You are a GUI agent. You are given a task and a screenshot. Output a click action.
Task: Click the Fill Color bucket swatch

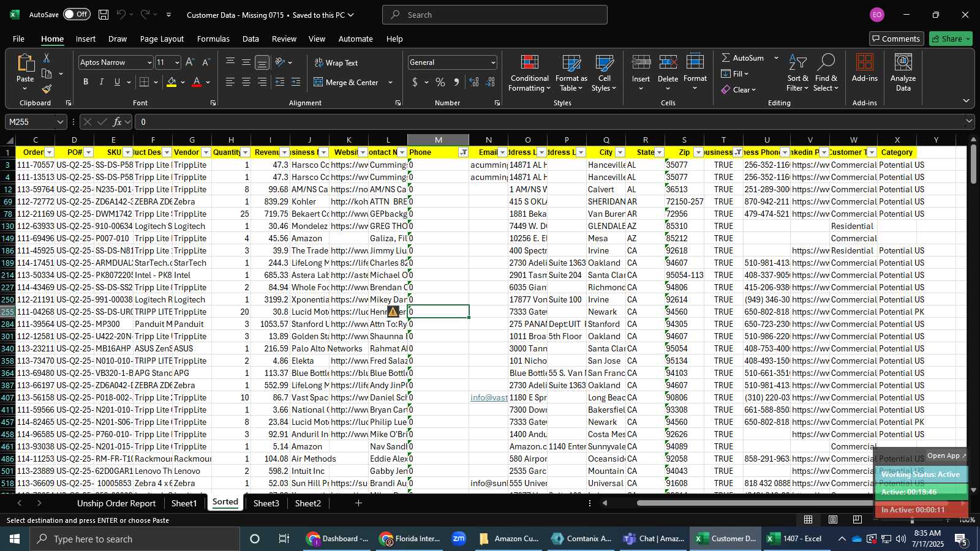point(171,82)
